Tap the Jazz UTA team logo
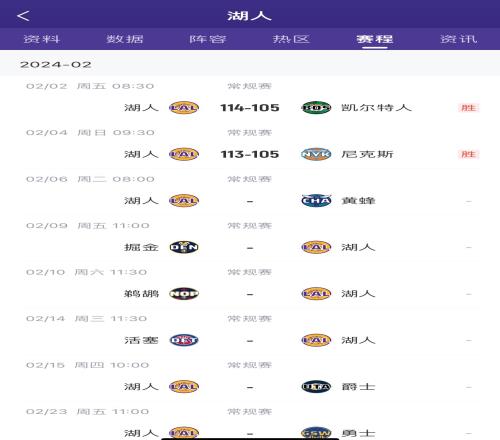The image size is (500, 440). (x=316, y=387)
